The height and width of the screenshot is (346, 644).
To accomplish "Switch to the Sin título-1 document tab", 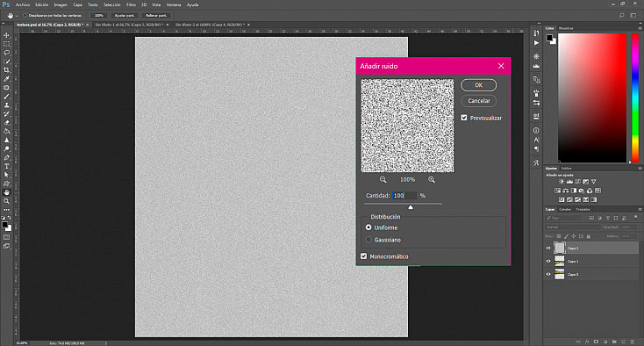I will [129, 25].
